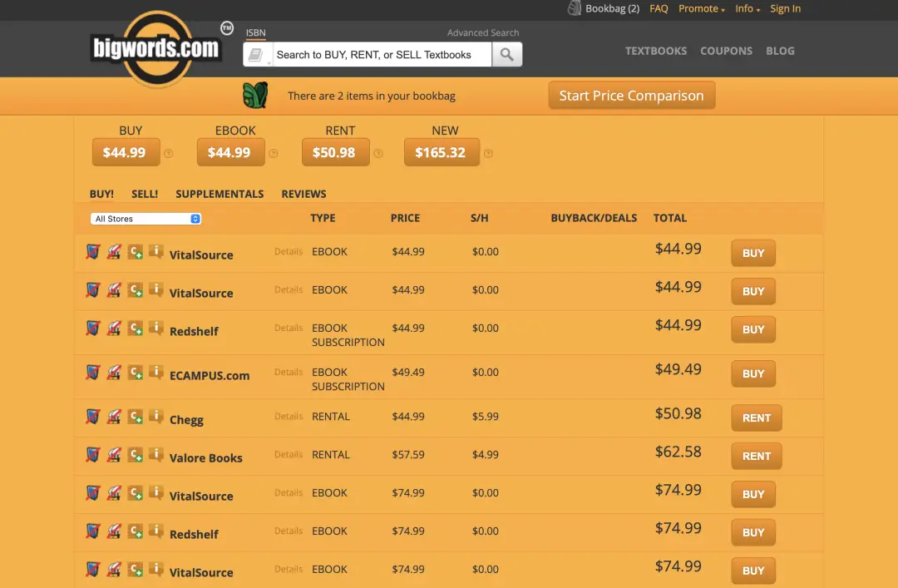
Task: Open info bubble icon in Redshelf $44.99 row
Action: click(155, 328)
